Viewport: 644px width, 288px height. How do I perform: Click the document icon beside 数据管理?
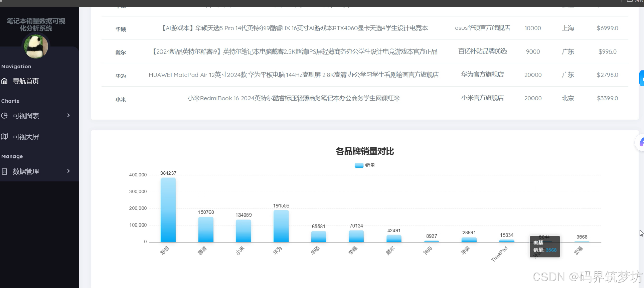pos(4,171)
